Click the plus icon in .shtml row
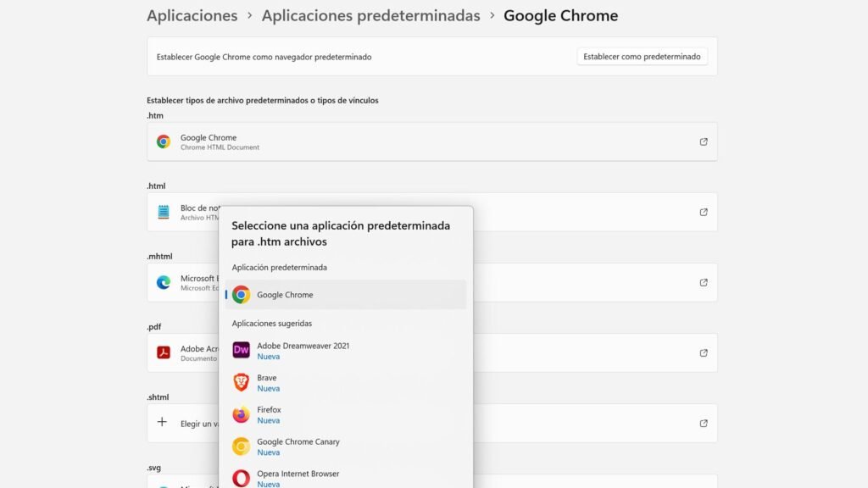This screenshot has height=488, width=868. pyautogui.click(x=163, y=422)
